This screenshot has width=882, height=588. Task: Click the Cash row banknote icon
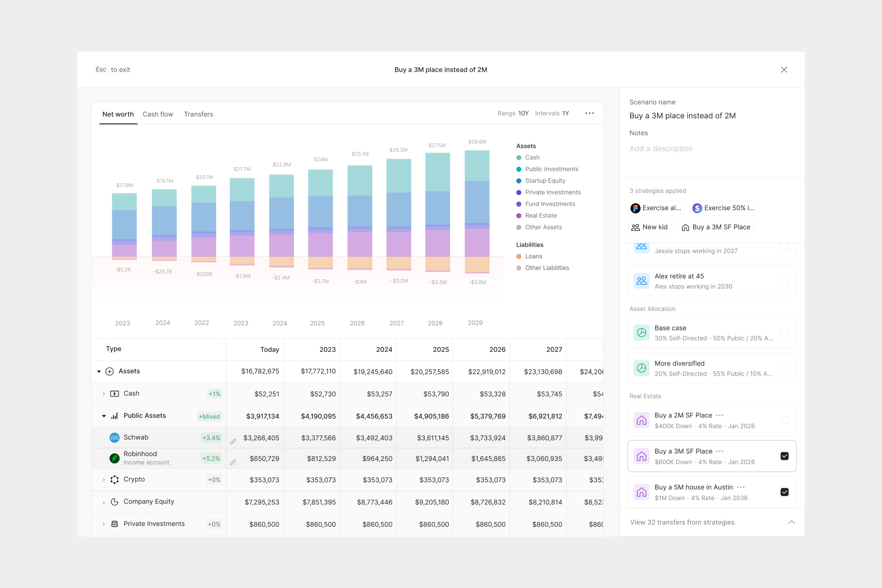pyautogui.click(x=115, y=394)
